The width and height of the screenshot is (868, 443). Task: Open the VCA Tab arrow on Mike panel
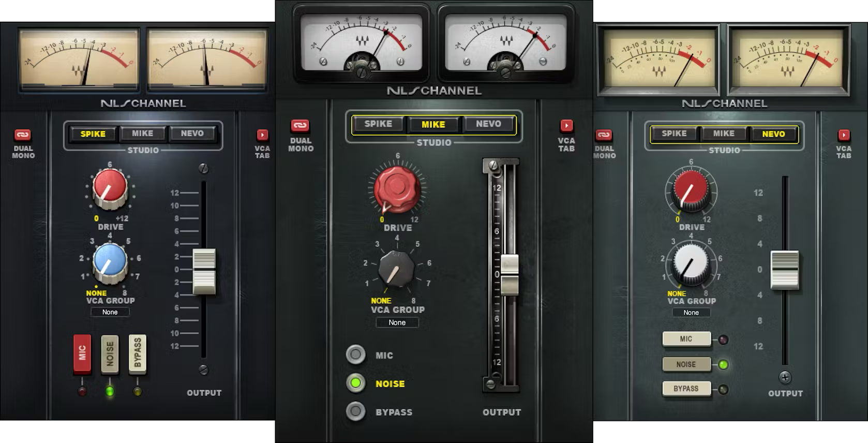click(566, 126)
